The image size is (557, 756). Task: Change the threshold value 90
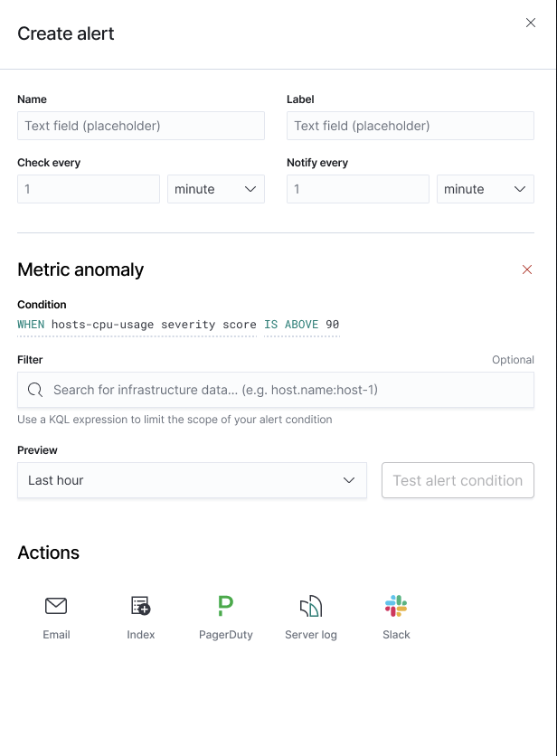(331, 325)
